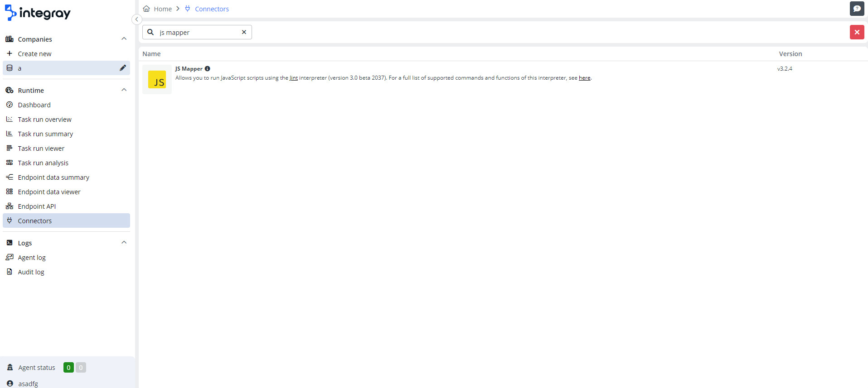Click the chat feedback icon top right
This screenshot has height=388, width=868.
[857, 9]
